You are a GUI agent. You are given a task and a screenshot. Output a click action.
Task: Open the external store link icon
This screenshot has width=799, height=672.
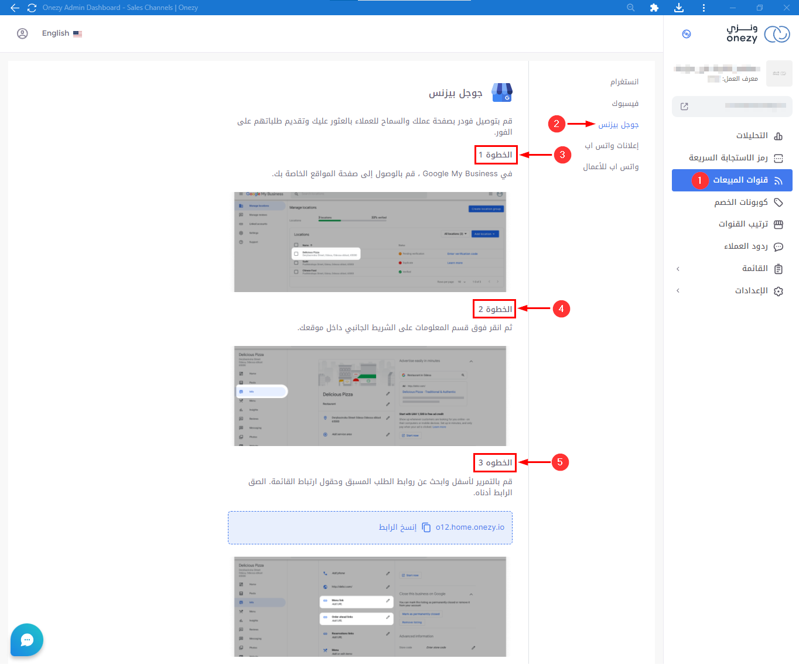click(684, 107)
